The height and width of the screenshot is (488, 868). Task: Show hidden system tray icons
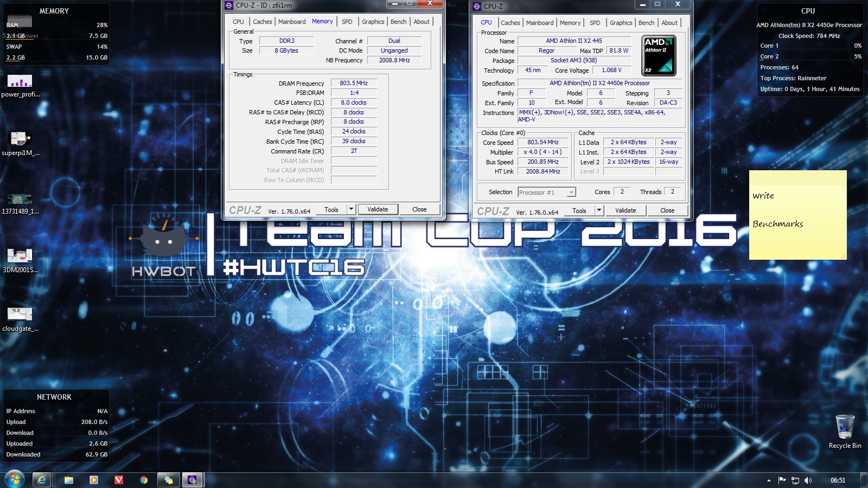click(769, 480)
